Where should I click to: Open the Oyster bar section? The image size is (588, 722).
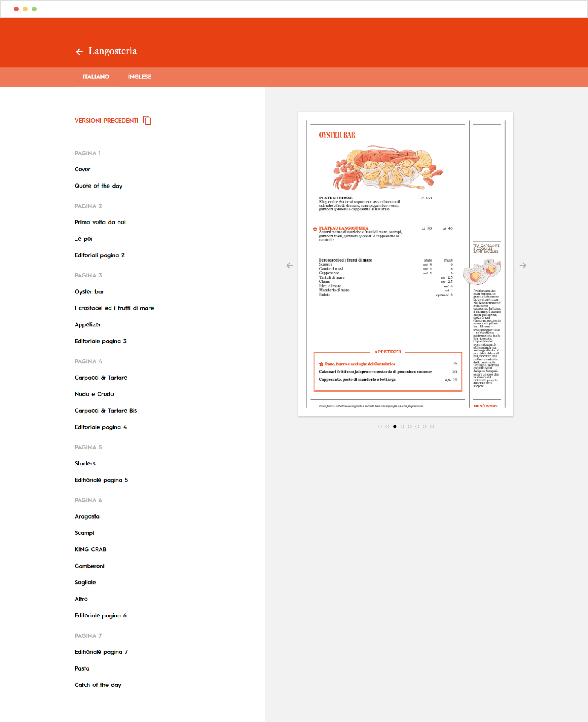(89, 292)
